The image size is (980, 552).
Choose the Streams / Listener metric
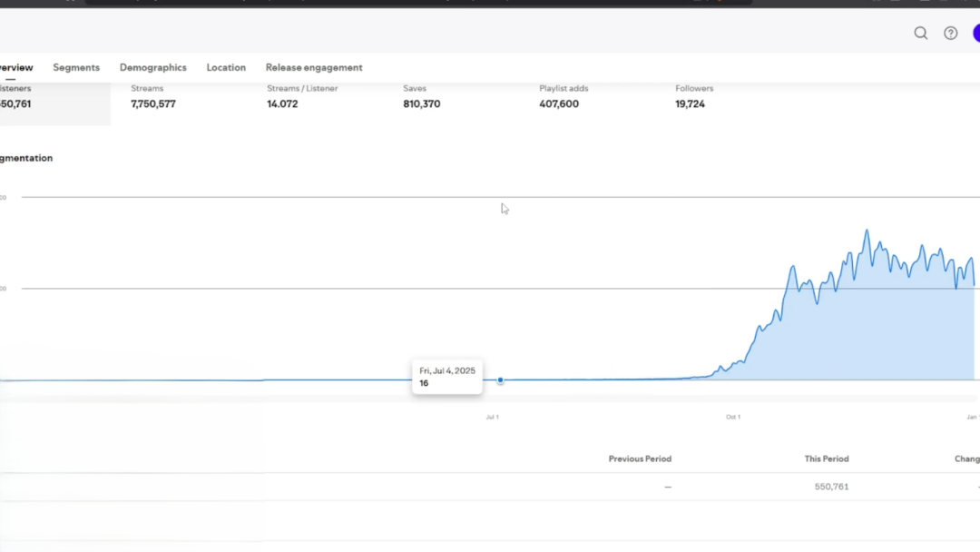[x=301, y=97]
